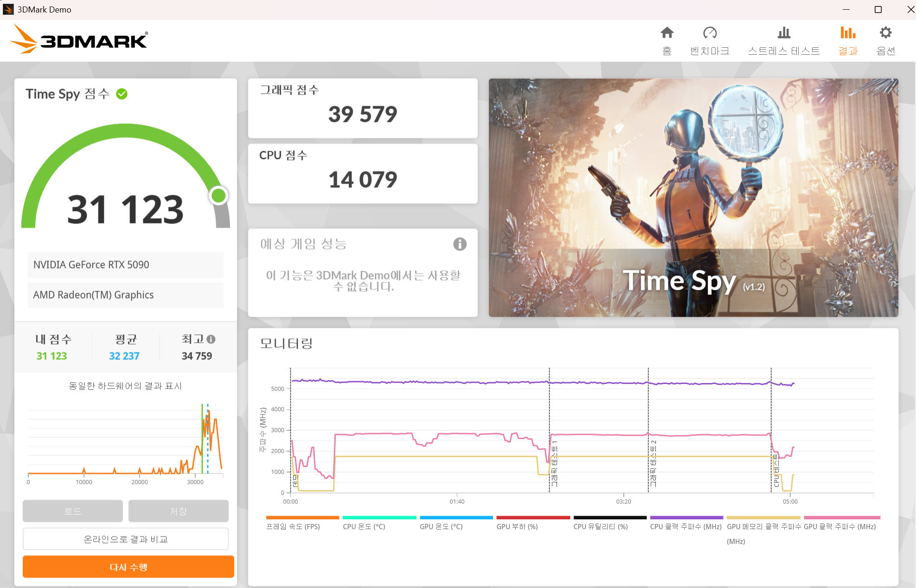The image size is (916, 588).
Task: Select NVIDIA GeForce RTX 5090 row
Action: click(x=126, y=265)
